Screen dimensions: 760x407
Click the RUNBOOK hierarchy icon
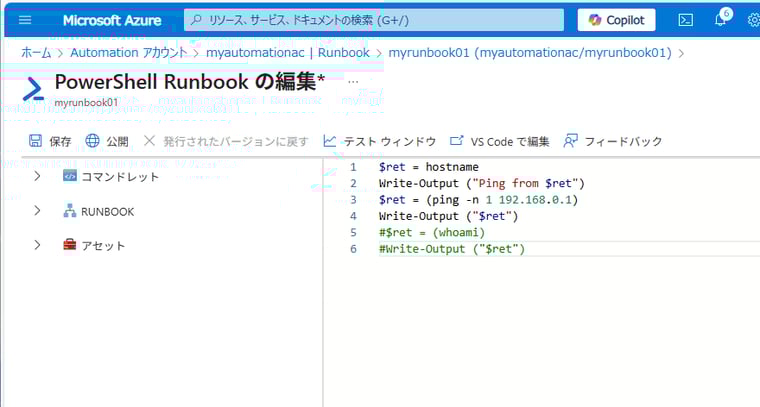click(70, 211)
